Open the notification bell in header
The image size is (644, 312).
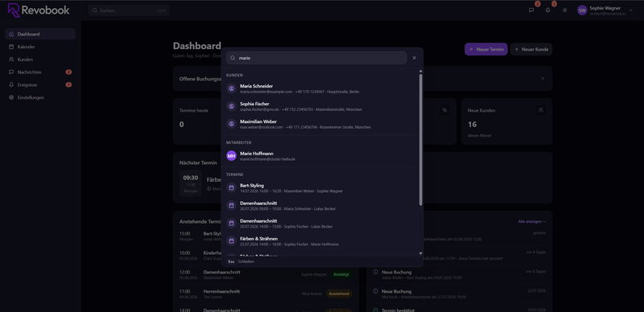[548, 10]
